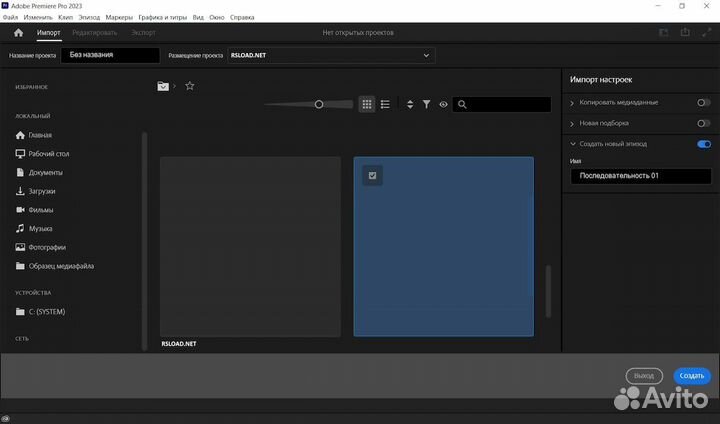The height and width of the screenshot is (424, 720).
Task: Click the media search field
Action: pyautogui.click(x=501, y=104)
